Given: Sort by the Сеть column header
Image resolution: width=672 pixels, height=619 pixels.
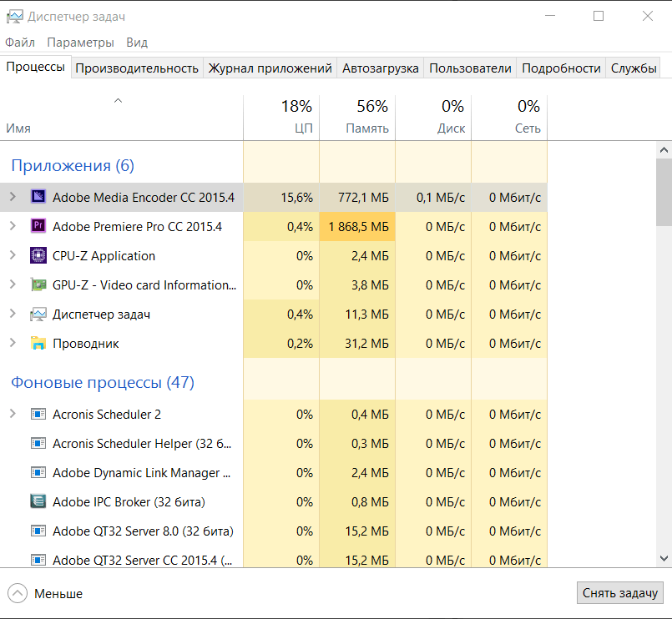Looking at the screenshot, I should pyautogui.click(x=509, y=118).
